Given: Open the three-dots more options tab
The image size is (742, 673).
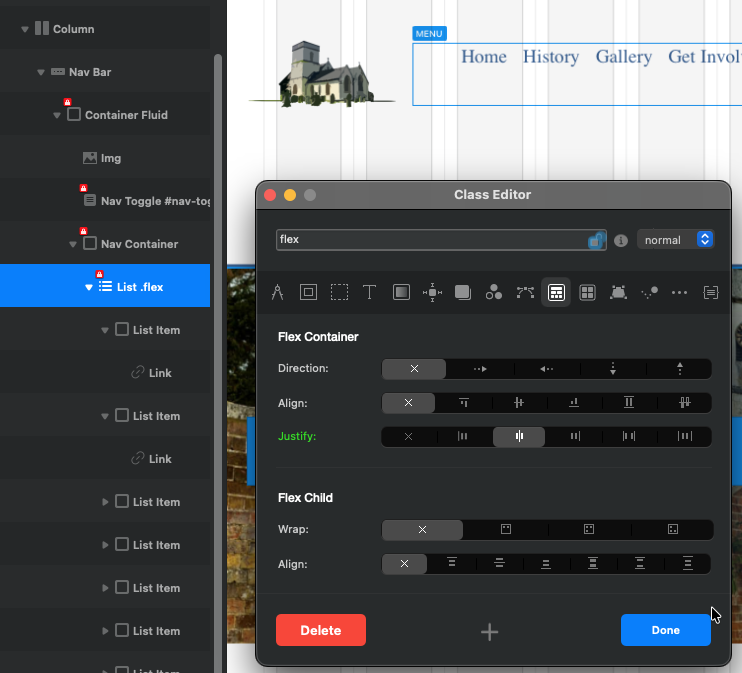Looking at the screenshot, I should click(680, 292).
